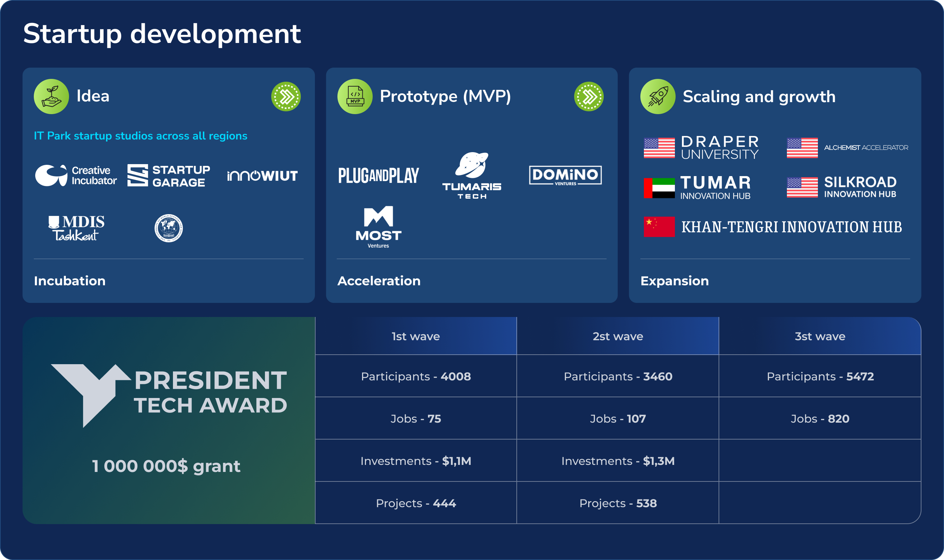Screen dimensions: 944x560
Task: Click the Participants - 3460 cell
Action: click(618, 376)
